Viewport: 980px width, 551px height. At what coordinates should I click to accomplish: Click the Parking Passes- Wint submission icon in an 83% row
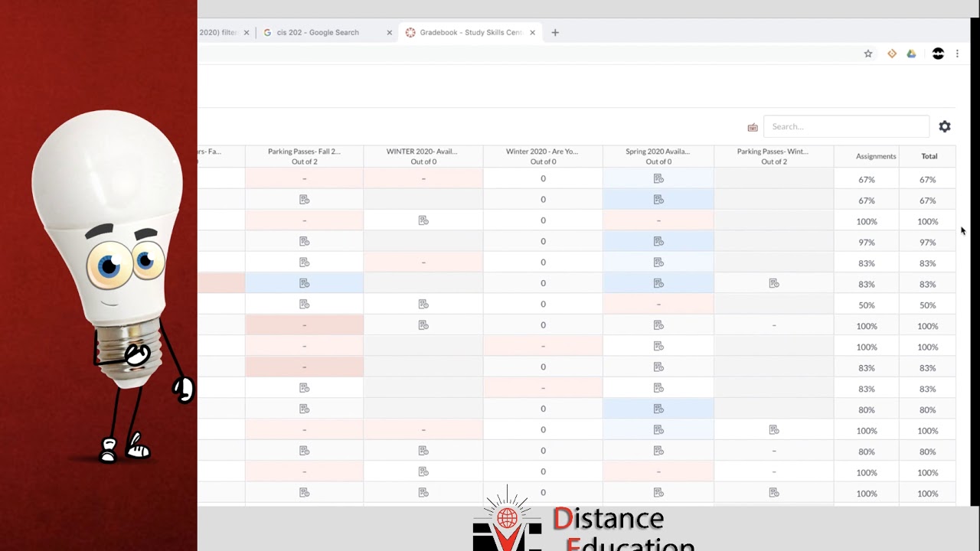774,283
